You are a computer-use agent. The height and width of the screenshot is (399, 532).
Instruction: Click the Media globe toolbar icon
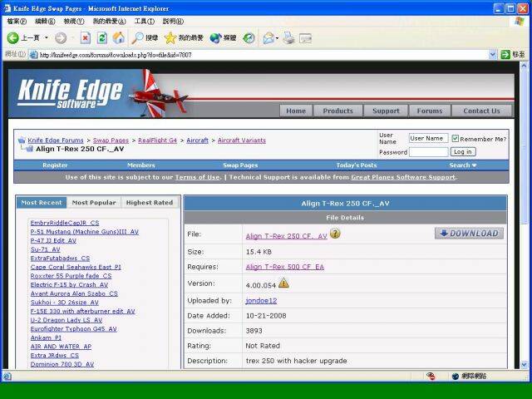pyautogui.click(x=223, y=38)
